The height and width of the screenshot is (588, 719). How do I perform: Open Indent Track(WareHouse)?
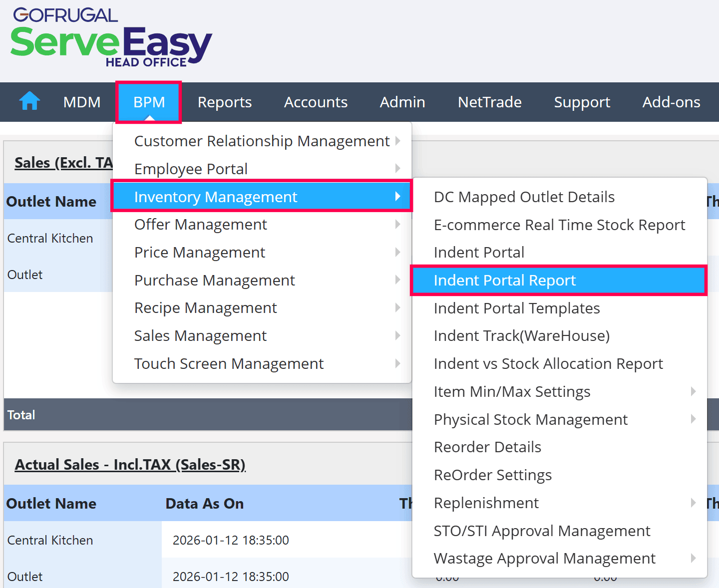(559, 336)
